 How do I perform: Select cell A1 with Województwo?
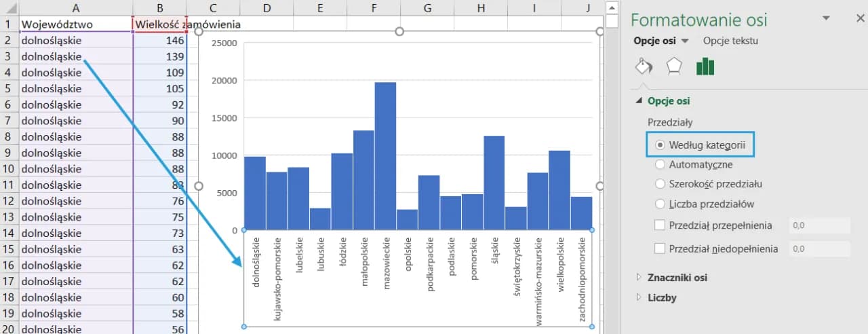[75, 24]
